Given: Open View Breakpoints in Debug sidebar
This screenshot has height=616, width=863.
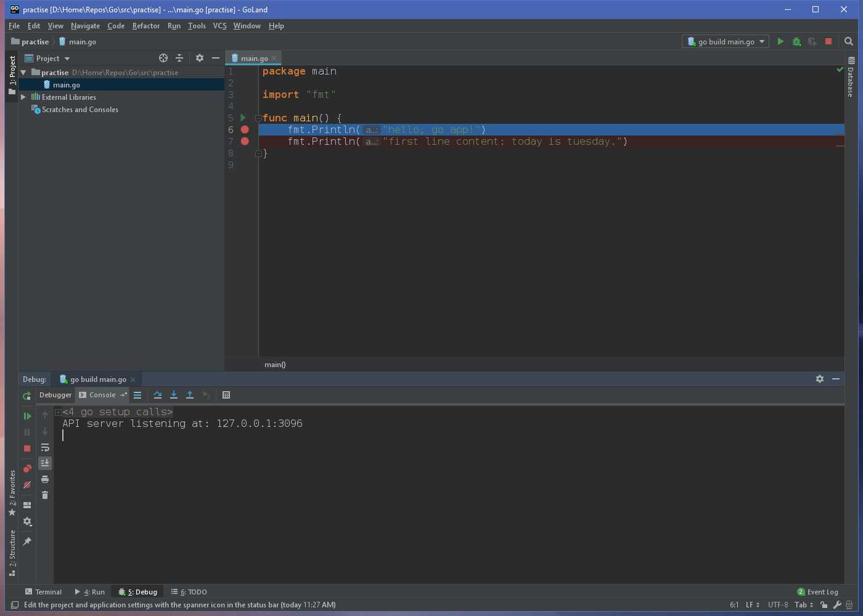Looking at the screenshot, I should click(27, 469).
